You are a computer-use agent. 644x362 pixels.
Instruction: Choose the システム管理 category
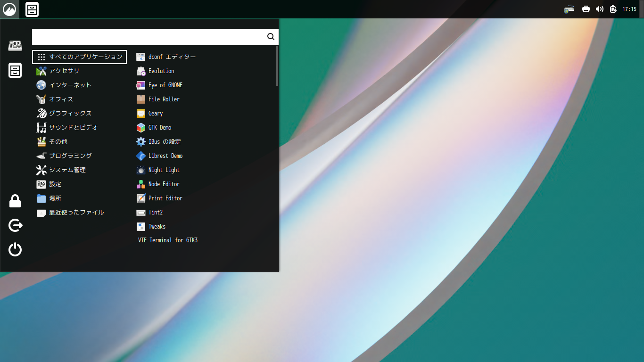79,170
